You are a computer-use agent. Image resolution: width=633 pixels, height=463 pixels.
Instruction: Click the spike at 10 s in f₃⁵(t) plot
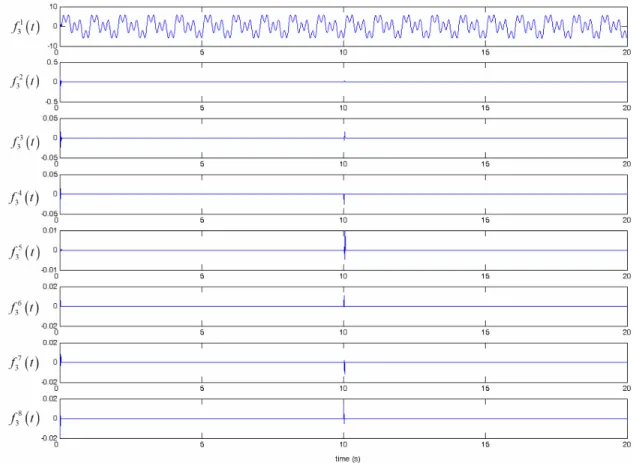point(344,245)
